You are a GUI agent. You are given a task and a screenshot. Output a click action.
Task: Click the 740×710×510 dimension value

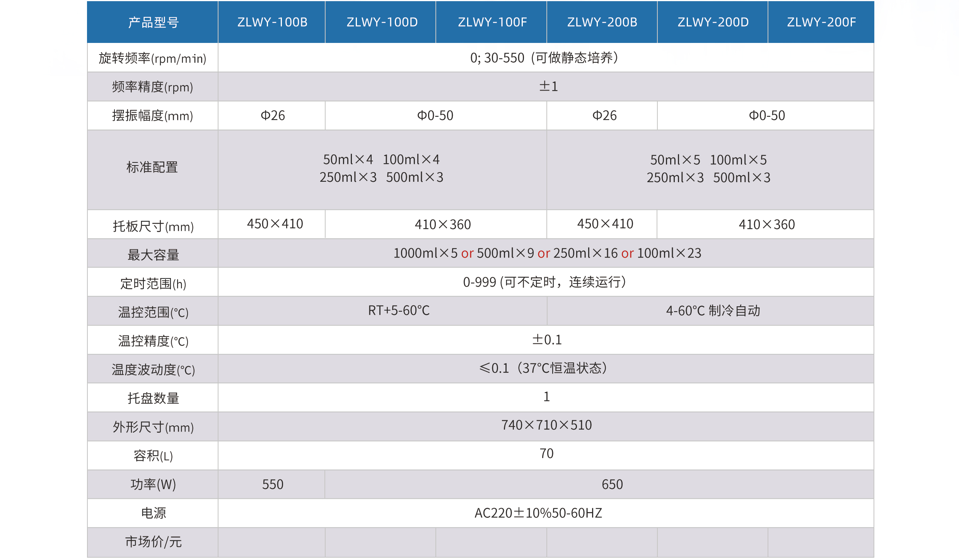tap(546, 425)
